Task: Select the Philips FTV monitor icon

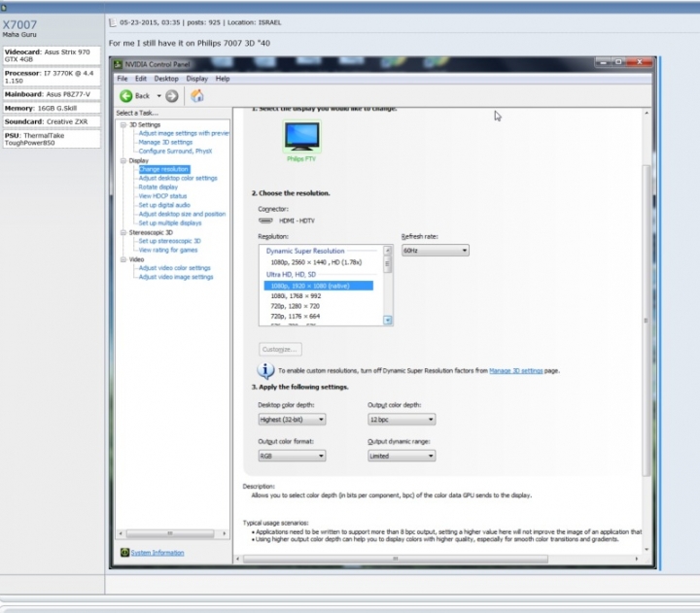Action: 301,136
